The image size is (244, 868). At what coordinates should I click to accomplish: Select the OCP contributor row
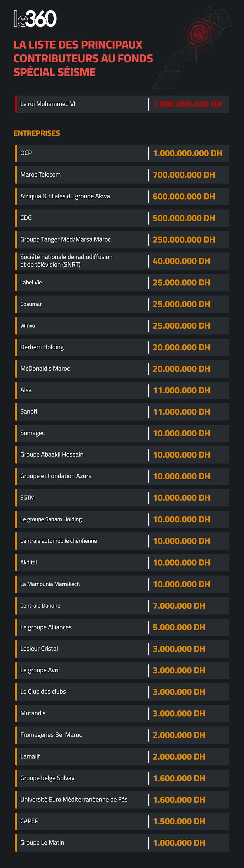[122, 153]
